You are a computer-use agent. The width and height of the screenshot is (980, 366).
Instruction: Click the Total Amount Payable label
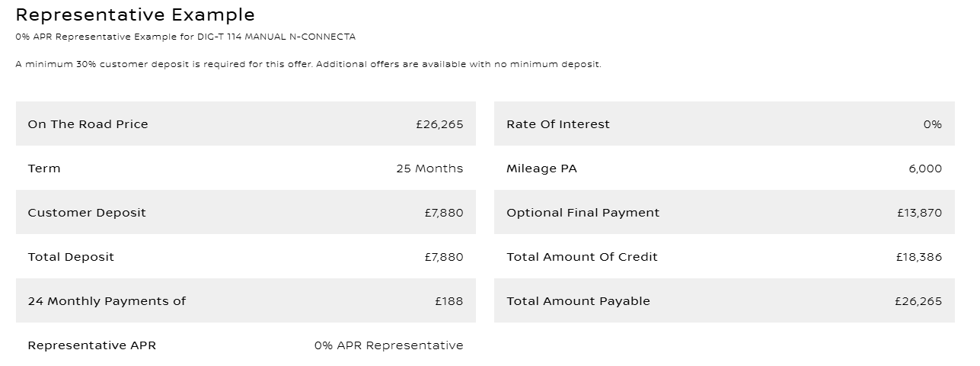click(578, 301)
